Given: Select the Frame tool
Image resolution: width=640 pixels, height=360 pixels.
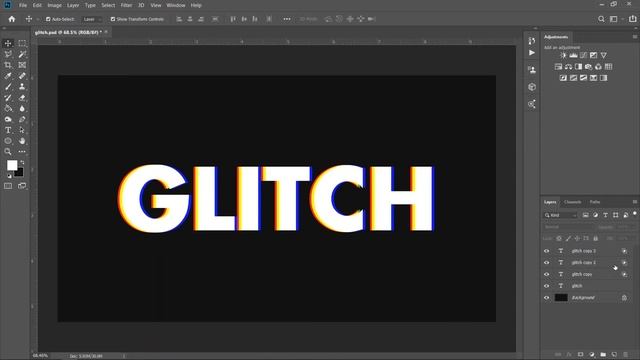Looking at the screenshot, I should click(x=22, y=65).
